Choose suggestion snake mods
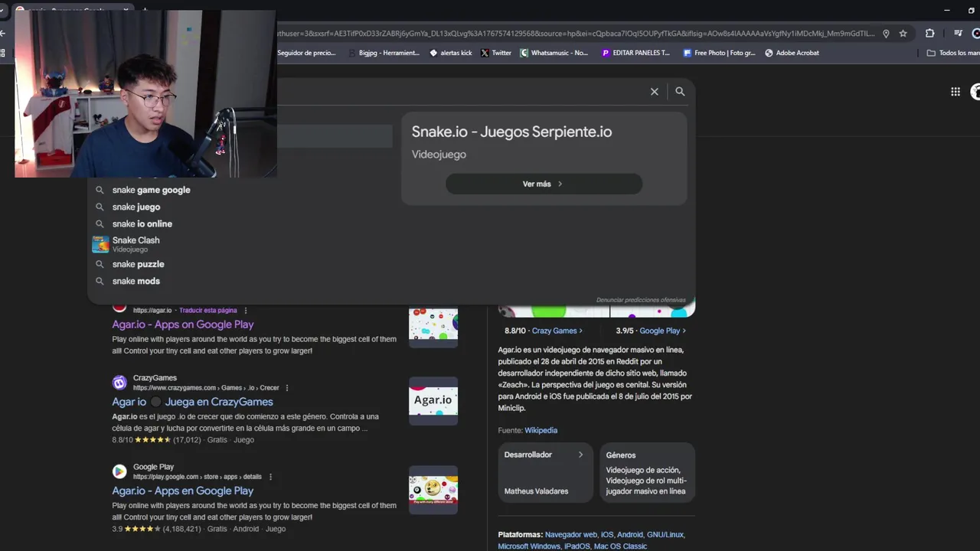Image resolution: width=980 pixels, height=551 pixels. [136, 281]
